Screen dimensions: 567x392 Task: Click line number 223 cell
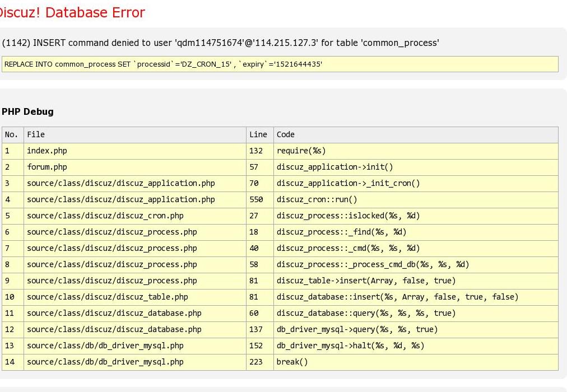tap(259, 362)
